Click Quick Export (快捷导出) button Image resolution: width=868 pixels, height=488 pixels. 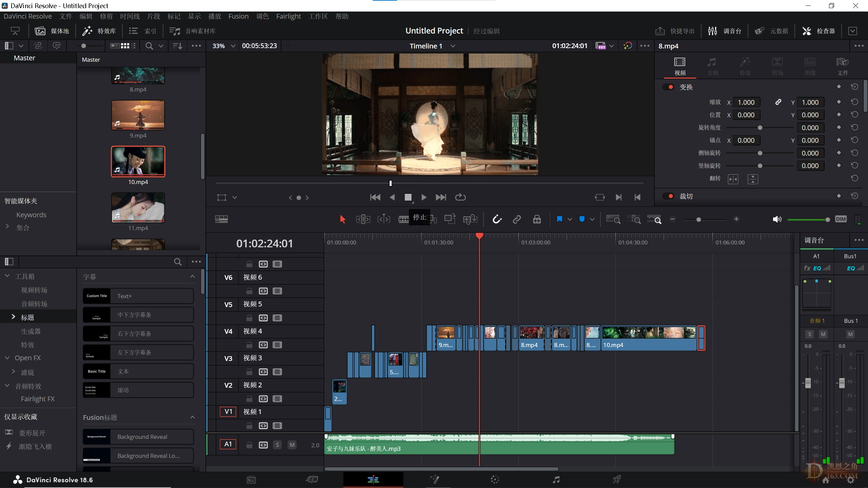[675, 31]
